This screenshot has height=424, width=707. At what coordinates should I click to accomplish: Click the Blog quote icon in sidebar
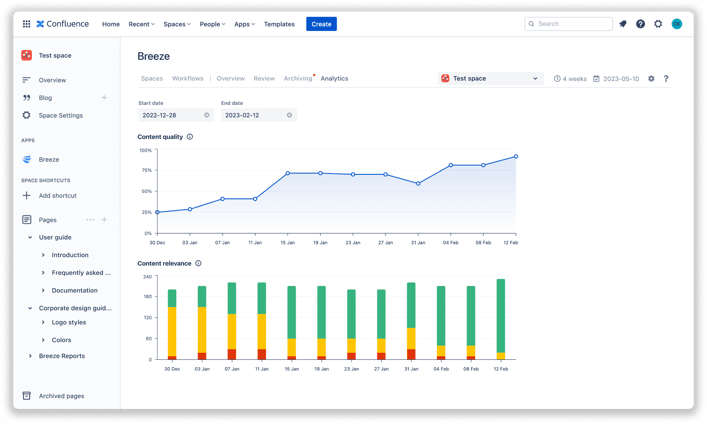click(x=26, y=97)
